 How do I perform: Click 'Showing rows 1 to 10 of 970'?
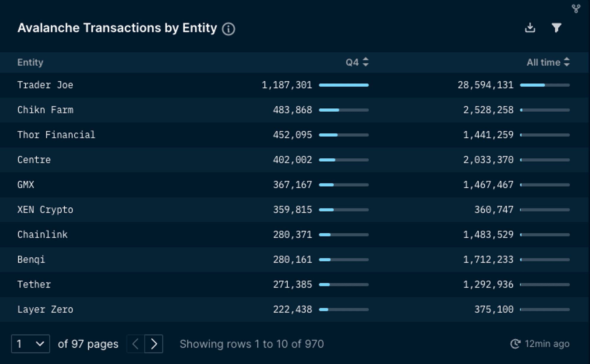(x=252, y=344)
